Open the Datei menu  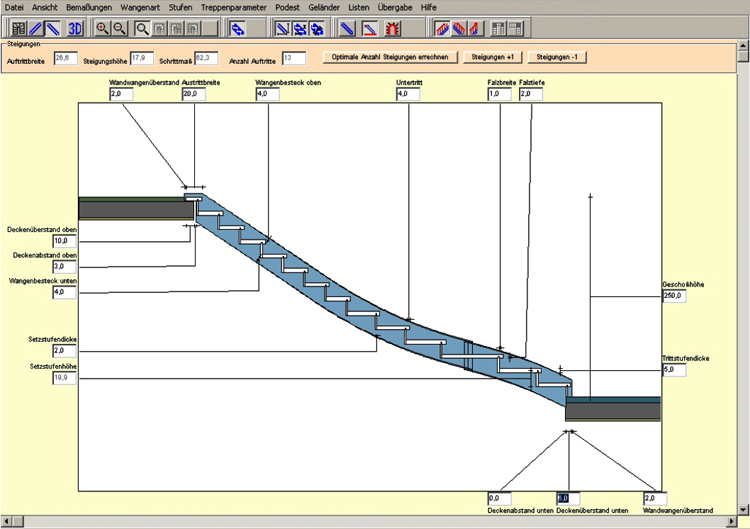(x=14, y=7)
